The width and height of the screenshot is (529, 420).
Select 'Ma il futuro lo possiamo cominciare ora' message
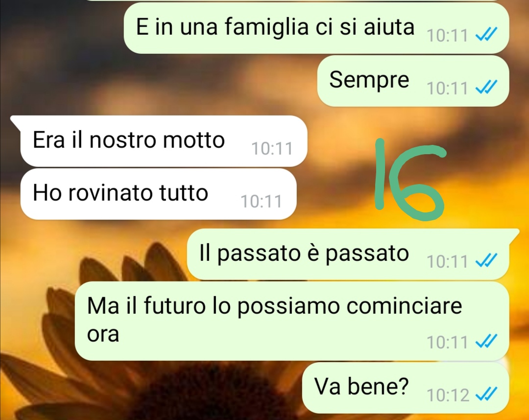coord(292,321)
